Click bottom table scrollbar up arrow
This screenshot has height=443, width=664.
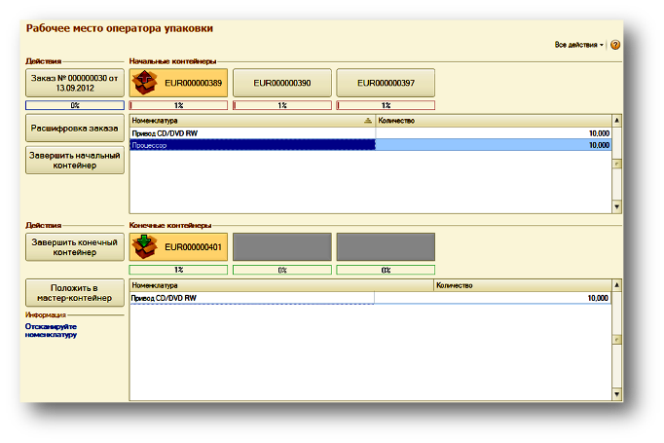click(617, 285)
